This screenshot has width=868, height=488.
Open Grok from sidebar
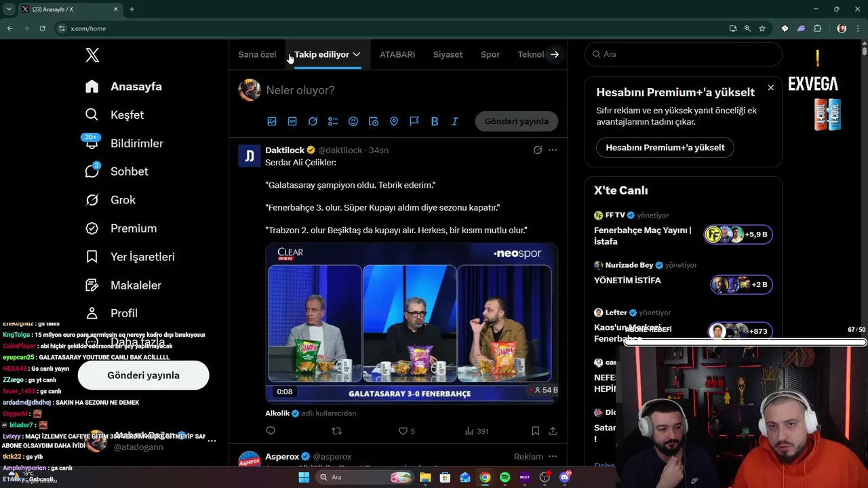(x=110, y=200)
